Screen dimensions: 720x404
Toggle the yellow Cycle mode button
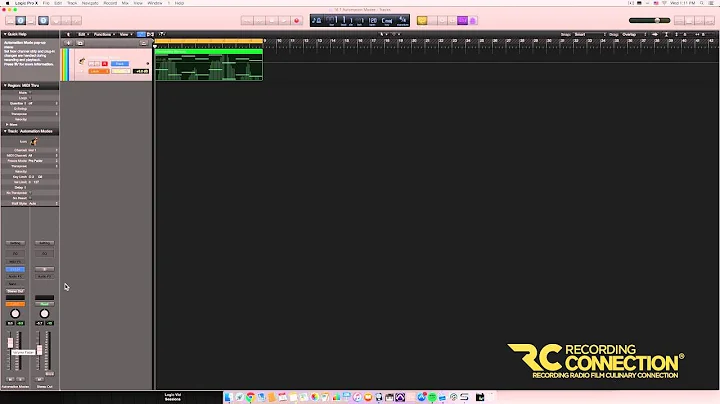[422, 21]
